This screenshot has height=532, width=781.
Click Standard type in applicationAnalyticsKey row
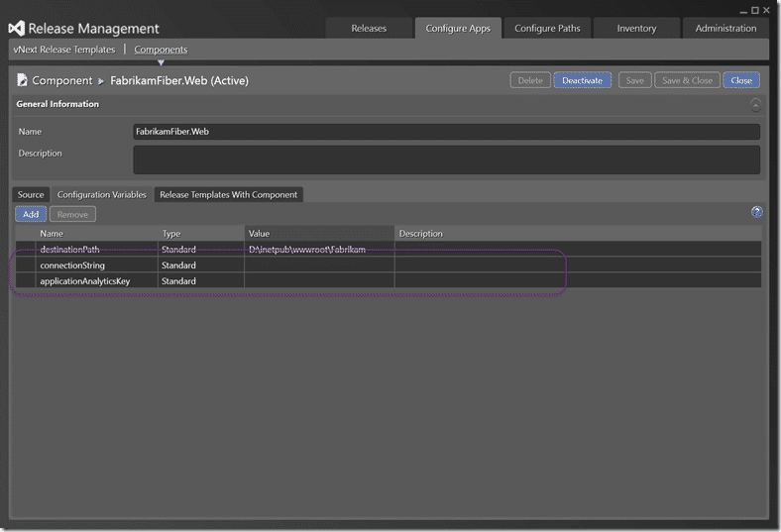pos(178,281)
